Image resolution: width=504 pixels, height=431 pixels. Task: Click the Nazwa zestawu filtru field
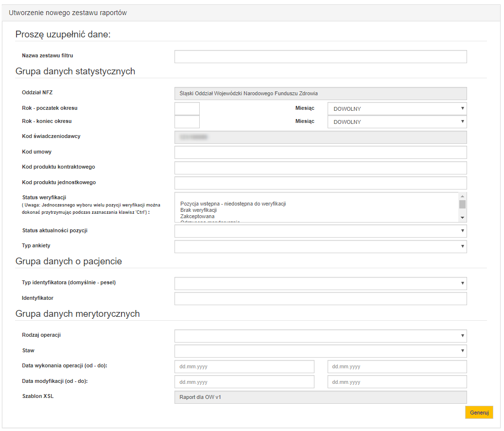coord(320,56)
